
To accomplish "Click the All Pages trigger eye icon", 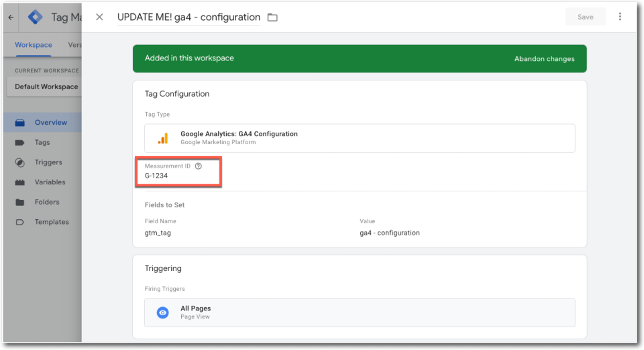I will pyautogui.click(x=162, y=312).
